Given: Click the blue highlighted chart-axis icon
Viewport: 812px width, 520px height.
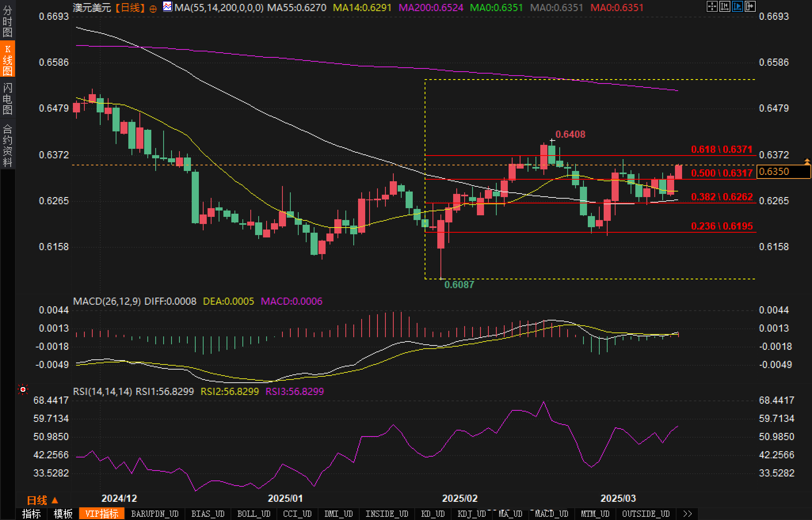Looking at the screenshot, I should point(738,6).
